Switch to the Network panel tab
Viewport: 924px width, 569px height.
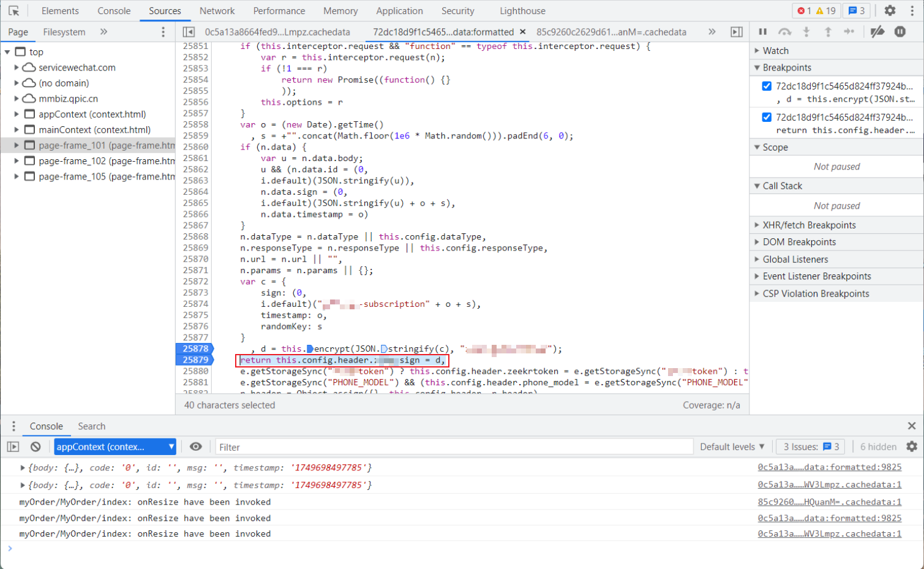pos(217,11)
